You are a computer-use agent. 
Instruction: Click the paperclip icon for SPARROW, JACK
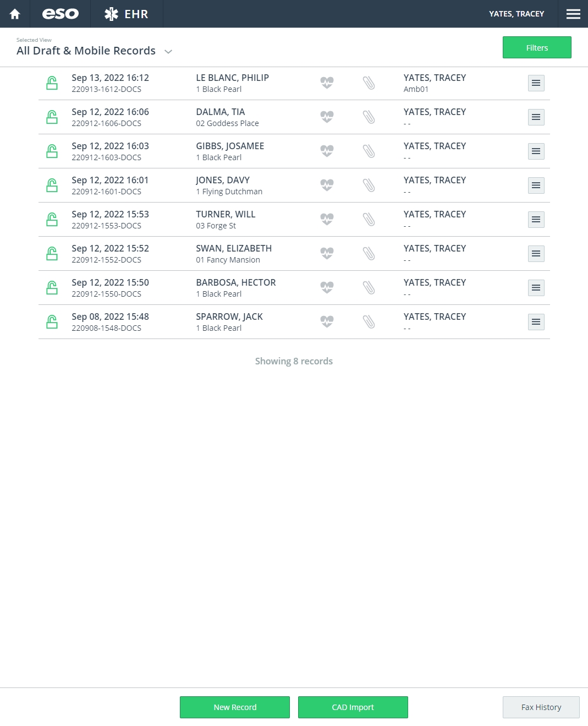(369, 322)
